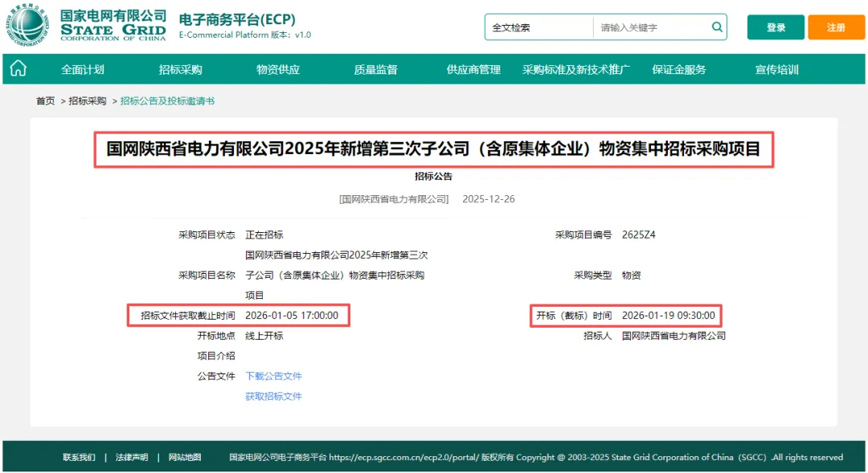Open the 采购标准及新技术推广 menu
This screenshot has height=473, width=868.
[x=576, y=70]
